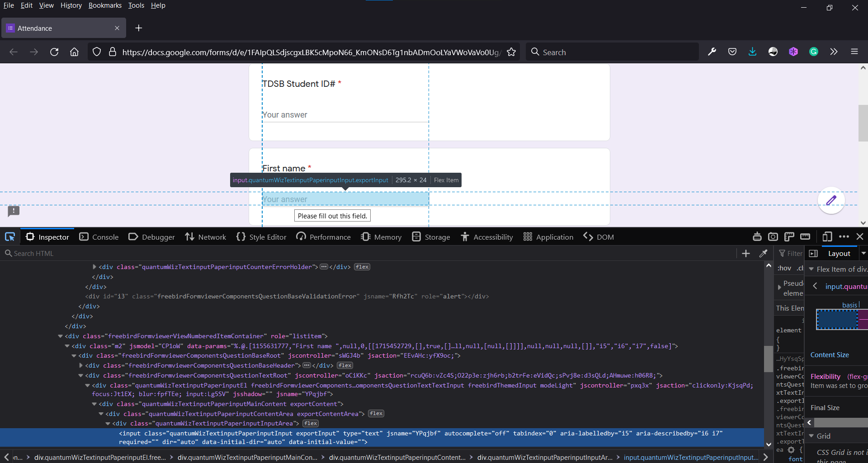Take a screenshot with the camera icon
This screenshot has height=463, width=868.
[773, 236]
